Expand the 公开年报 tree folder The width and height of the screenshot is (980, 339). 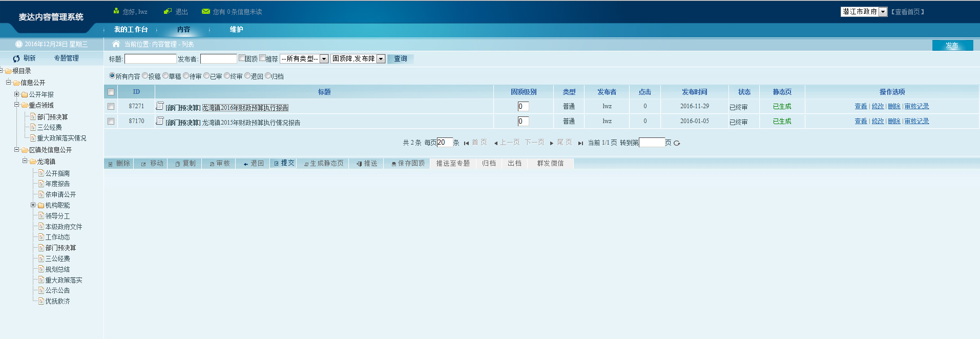(x=17, y=94)
